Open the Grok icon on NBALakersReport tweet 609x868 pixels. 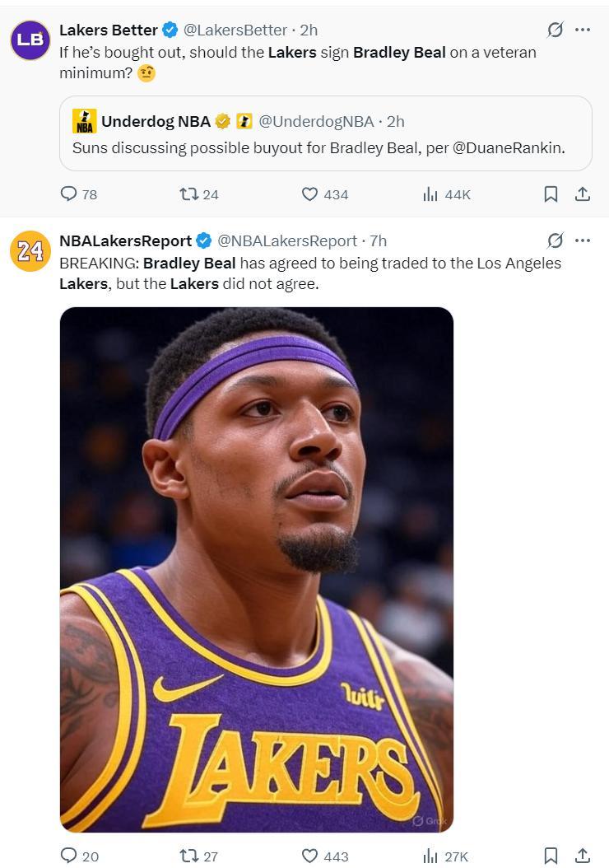click(556, 240)
